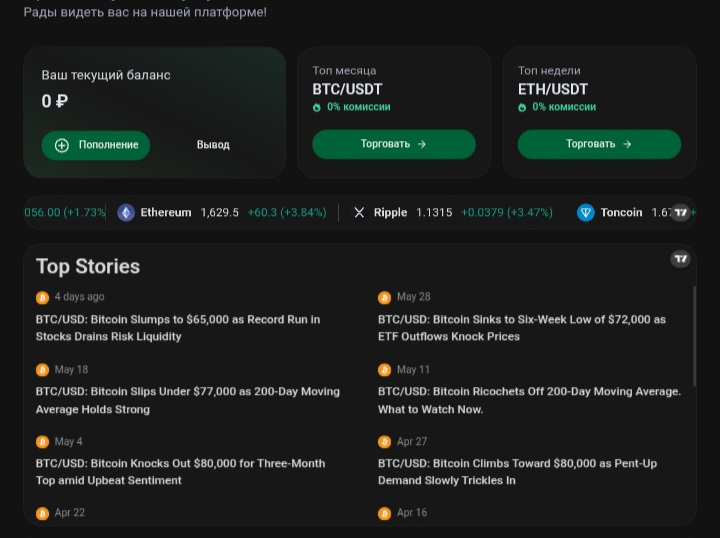
Task: Click Bitcoin icon beside Apr 16
Action: [384, 513]
